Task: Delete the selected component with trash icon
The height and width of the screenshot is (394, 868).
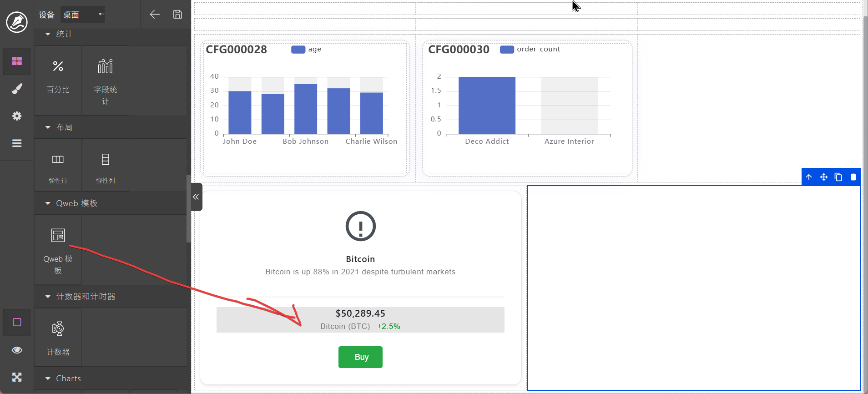Action: 853,177
